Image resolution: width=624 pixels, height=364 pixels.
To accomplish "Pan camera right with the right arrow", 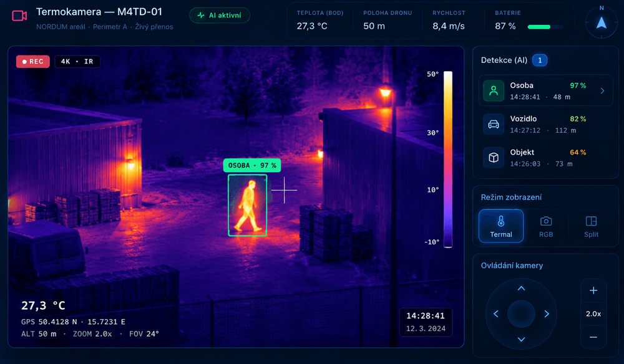I will pos(547,314).
